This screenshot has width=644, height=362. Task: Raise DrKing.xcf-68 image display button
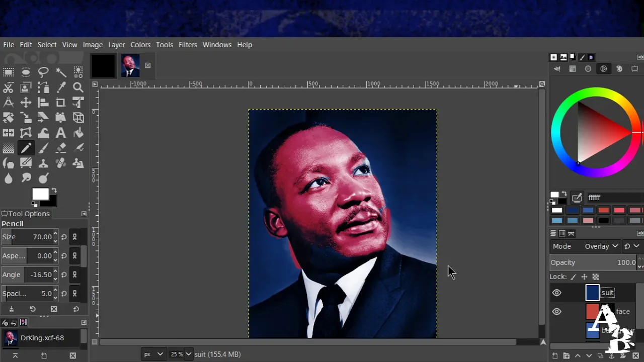(15, 355)
